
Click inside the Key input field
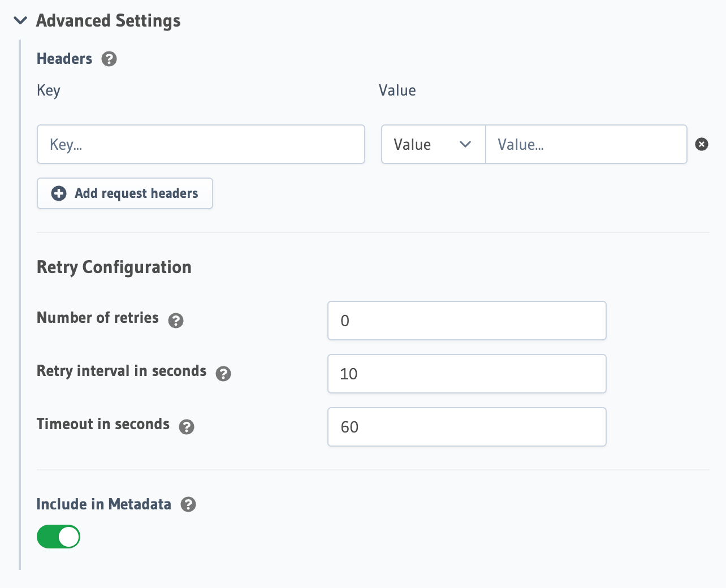201,144
